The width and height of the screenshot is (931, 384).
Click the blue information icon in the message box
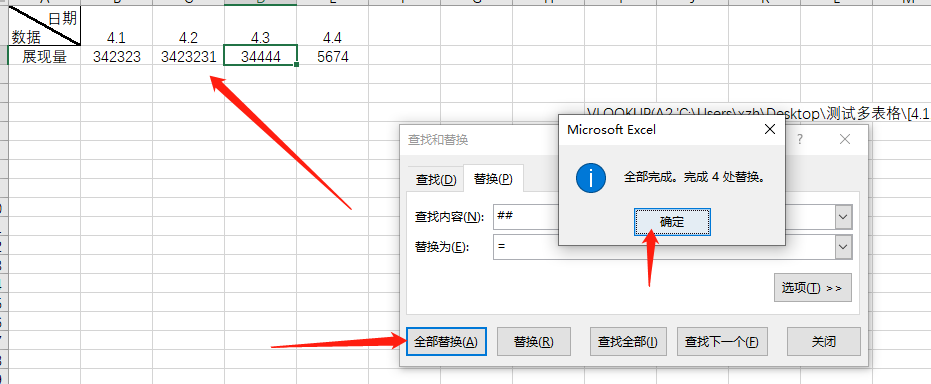591,177
